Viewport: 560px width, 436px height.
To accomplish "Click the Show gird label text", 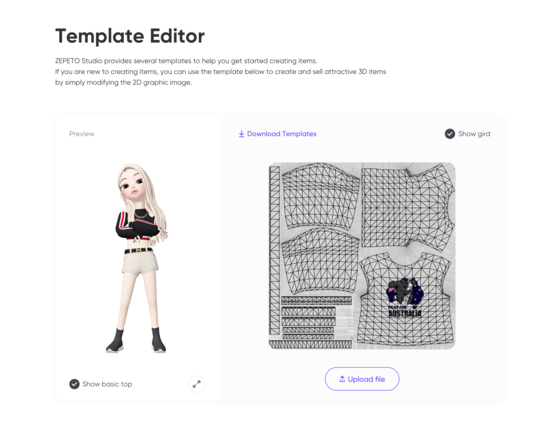I will [474, 134].
